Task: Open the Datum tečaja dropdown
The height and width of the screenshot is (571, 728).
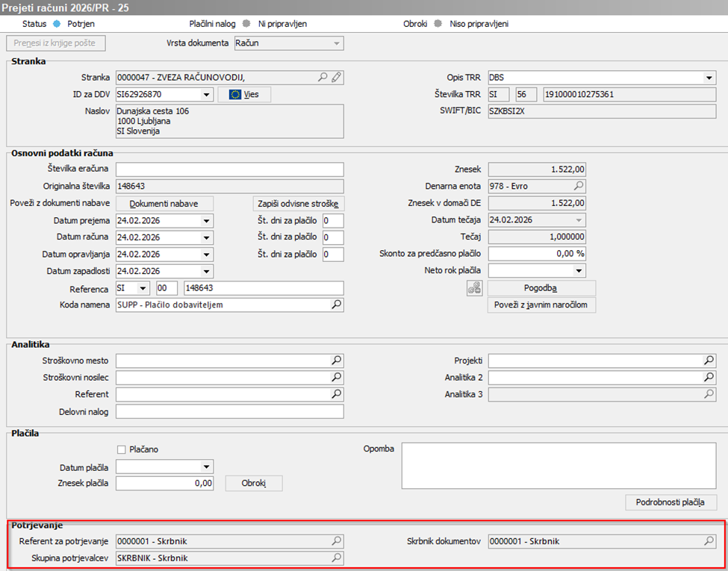Action: (x=579, y=219)
